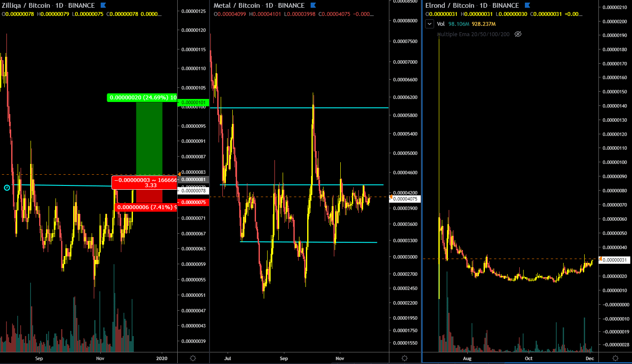Click the flag icon beside Metal BINANCE title
The height and width of the screenshot is (364, 632).
point(313,5)
